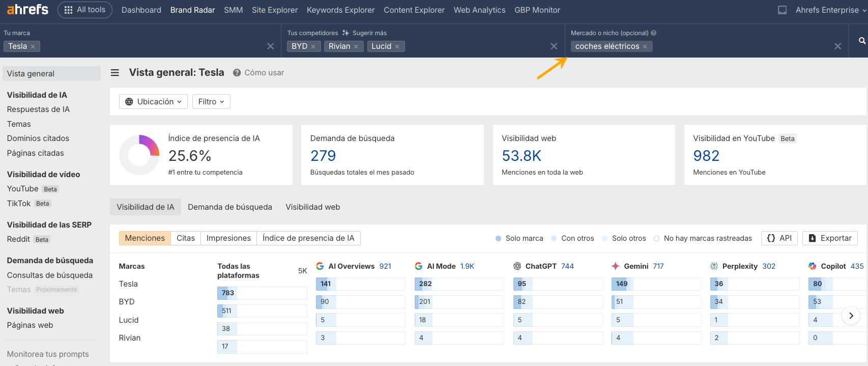Screen dimensions: 868x366
Task: Click the market niche help icon
Action: [654, 33]
